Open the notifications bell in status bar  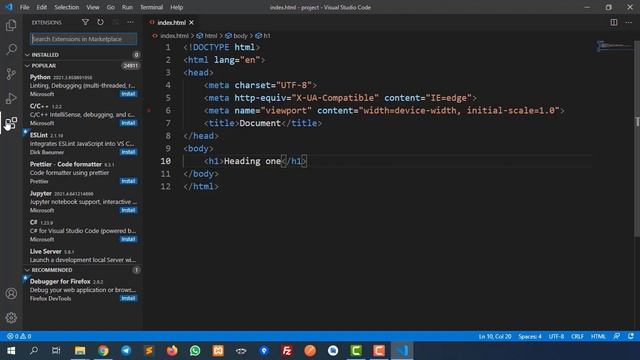click(x=631, y=336)
